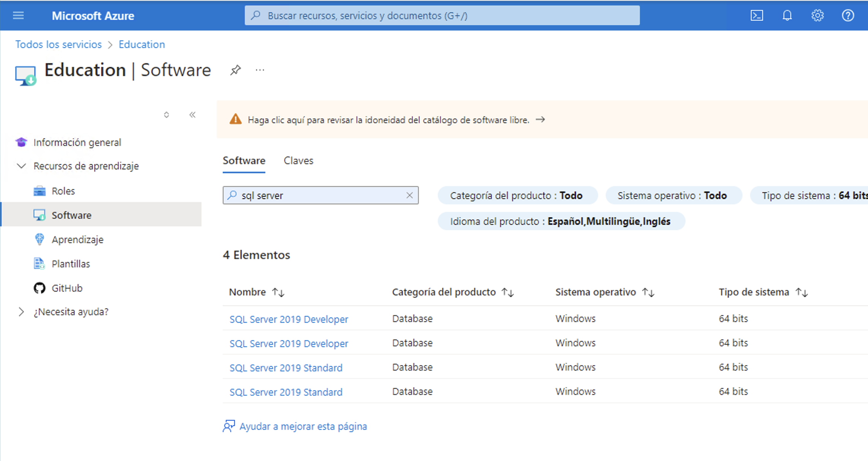Click the software catalog eligibility banner text
Screen dimensions: 868x461
388,120
